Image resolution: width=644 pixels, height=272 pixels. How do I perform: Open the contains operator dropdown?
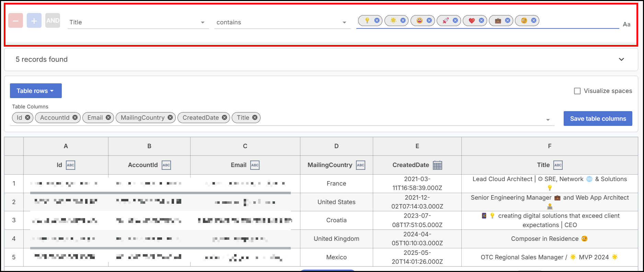click(x=344, y=23)
